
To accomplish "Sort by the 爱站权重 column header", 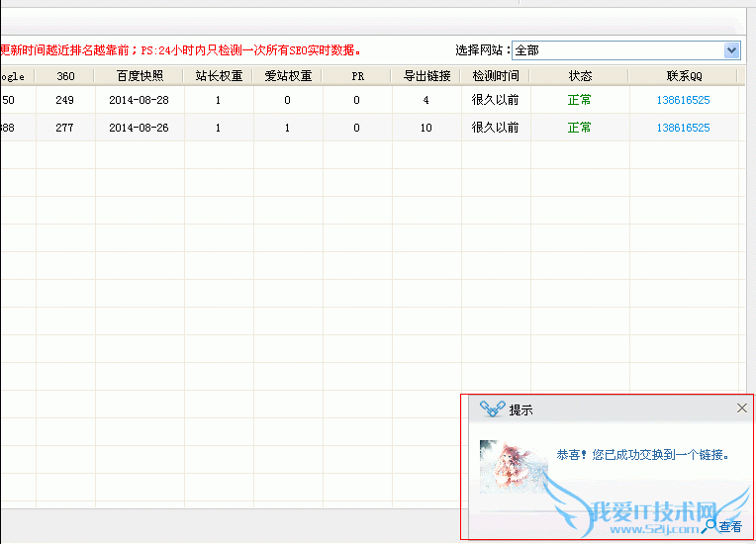I will pos(288,76).
